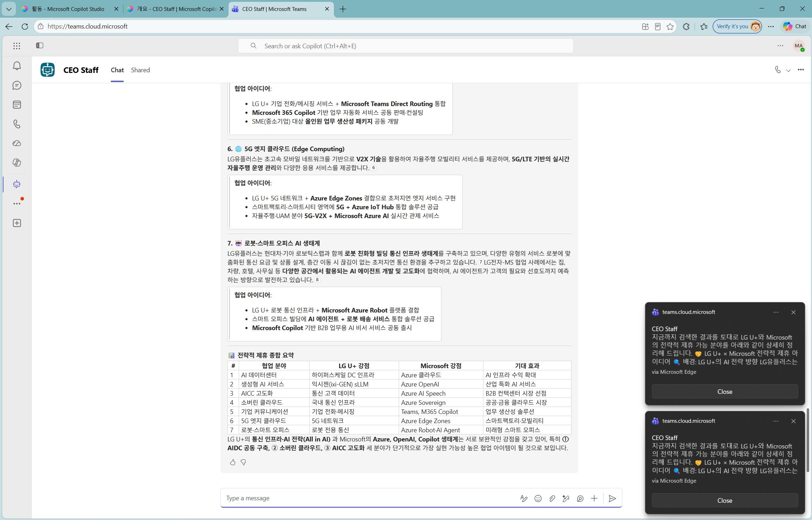Close the upper CEO Staff notification button
Viewport: 812px width, 520px height.
coord(725,392)
